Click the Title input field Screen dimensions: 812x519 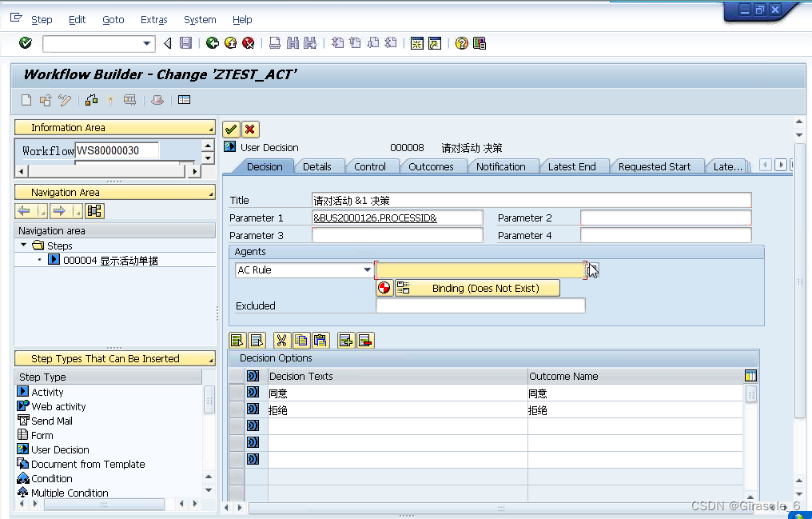531,201
